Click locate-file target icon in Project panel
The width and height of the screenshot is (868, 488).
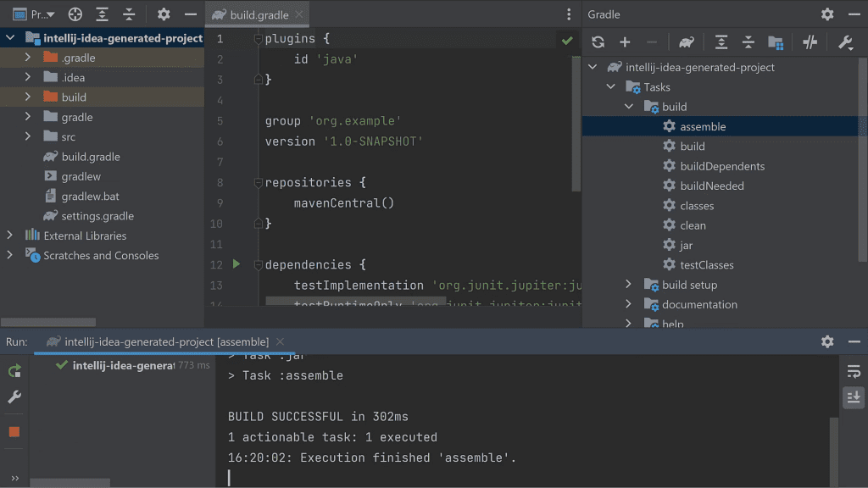[x=75, y=14]
